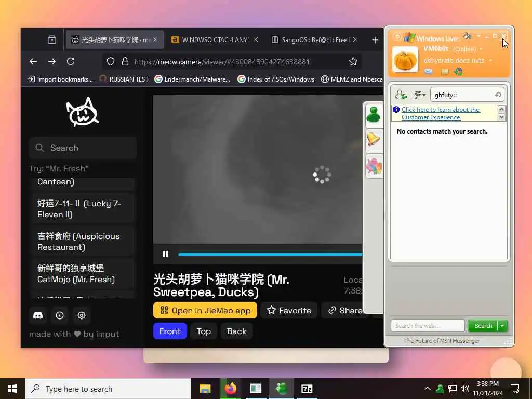Open the Endermanch/Malware bookmark
The width and height of the screenshot is (532, 399).
click(192, 79)
